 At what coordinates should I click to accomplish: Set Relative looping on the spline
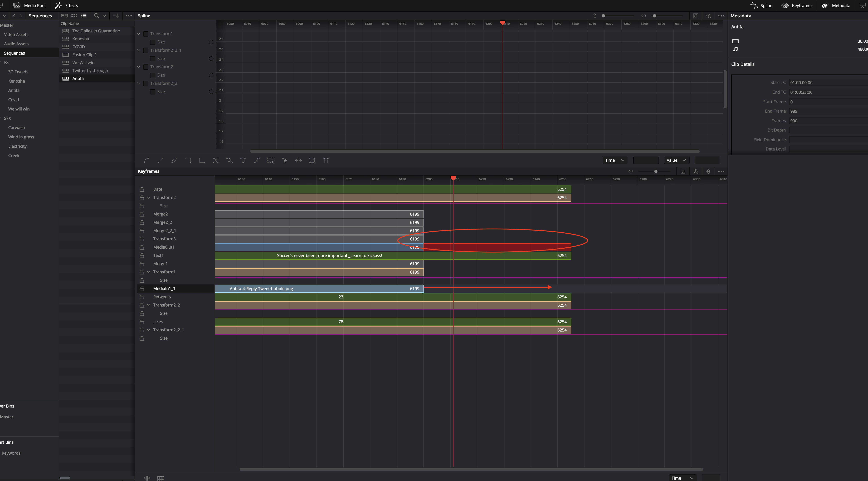point(257,160)
